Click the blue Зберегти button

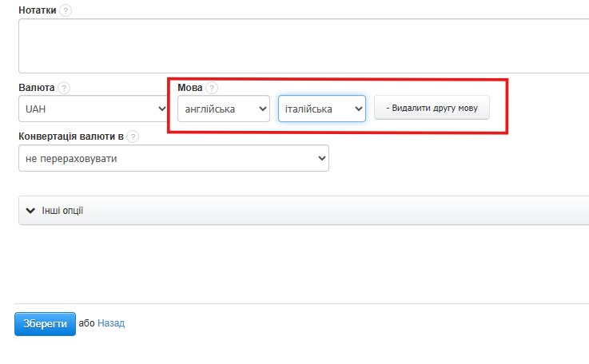[45, 323]
